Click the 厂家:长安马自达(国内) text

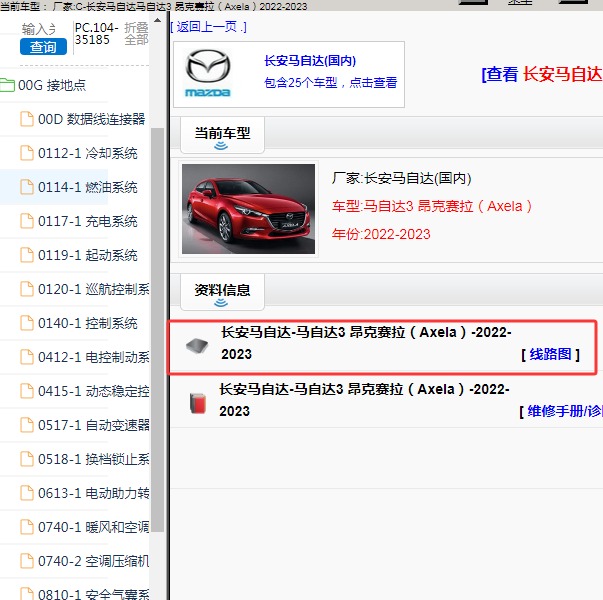[x=401, y=178]
